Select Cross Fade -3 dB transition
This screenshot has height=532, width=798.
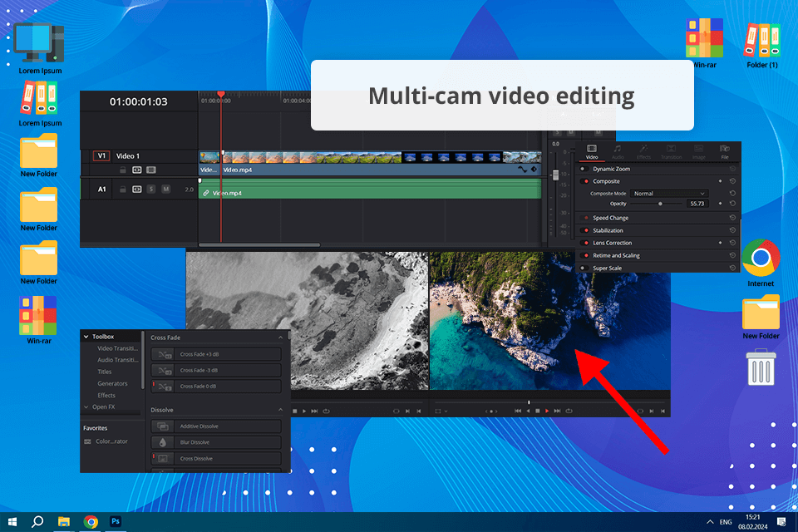216,371
